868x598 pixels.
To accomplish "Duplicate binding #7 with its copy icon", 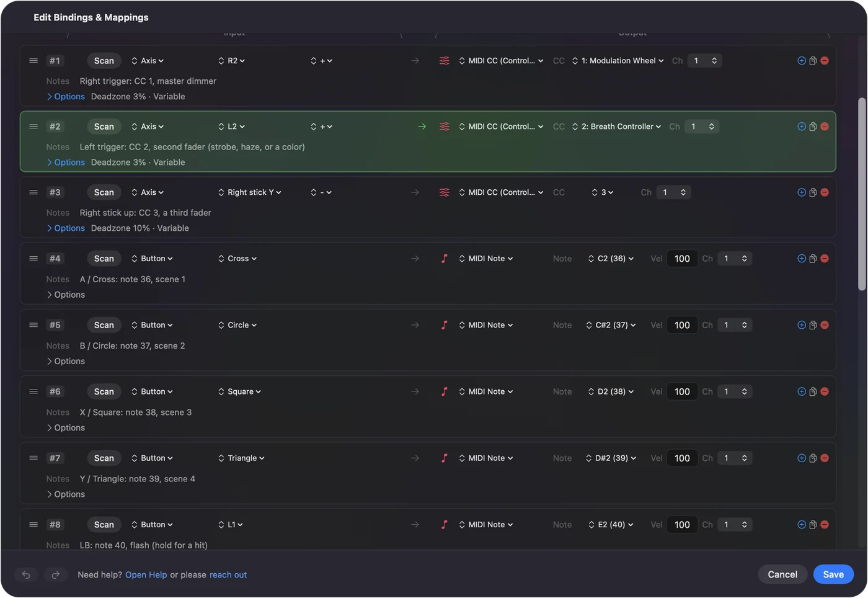I will tap(813, 458).
